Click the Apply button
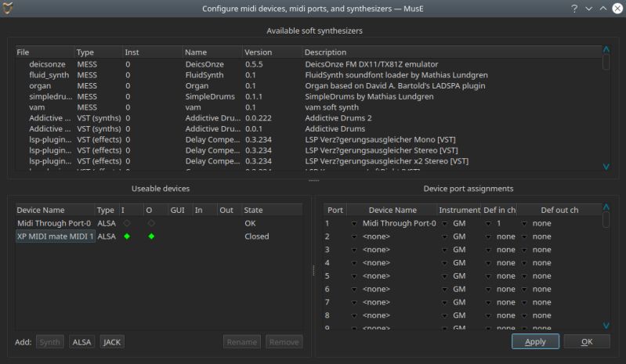Viewport: 626px width, 364px height. [535, 341]
